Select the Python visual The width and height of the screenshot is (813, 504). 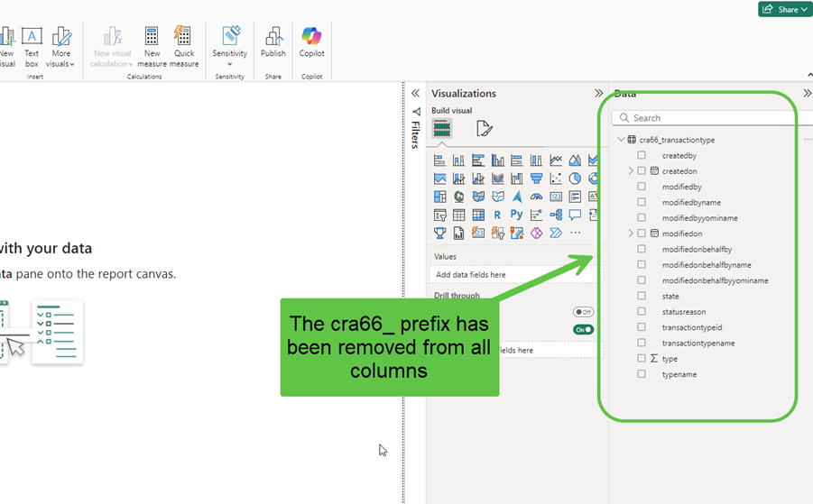[517, 215]
